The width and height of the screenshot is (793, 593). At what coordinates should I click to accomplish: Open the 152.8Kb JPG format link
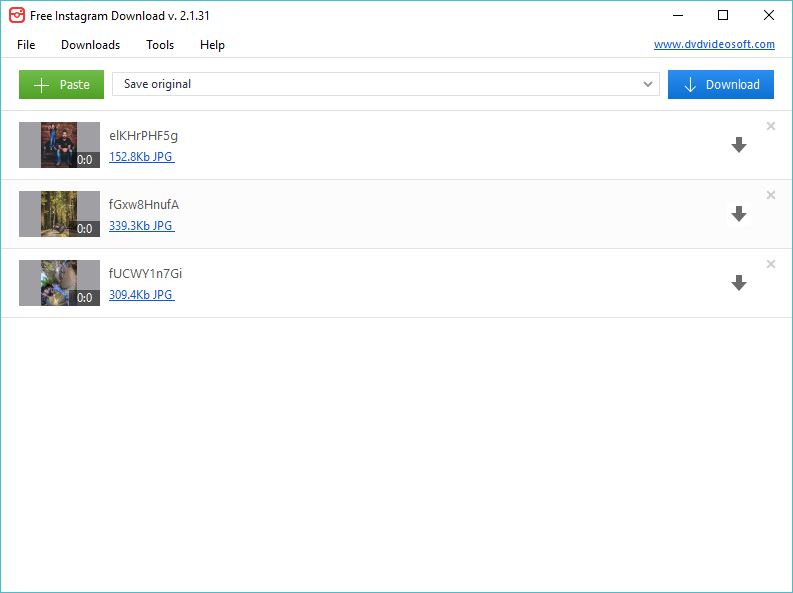[x=141, y=157]
